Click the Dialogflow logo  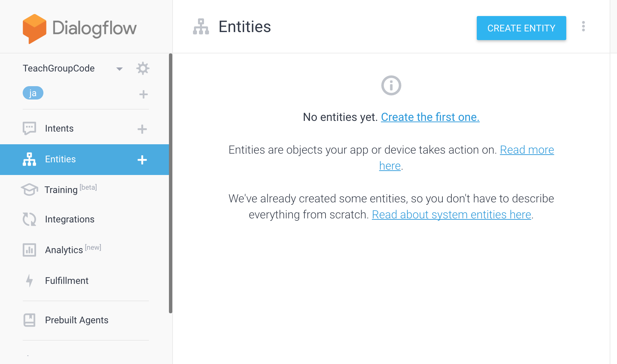pyautogui.click(x=79, y=28)
